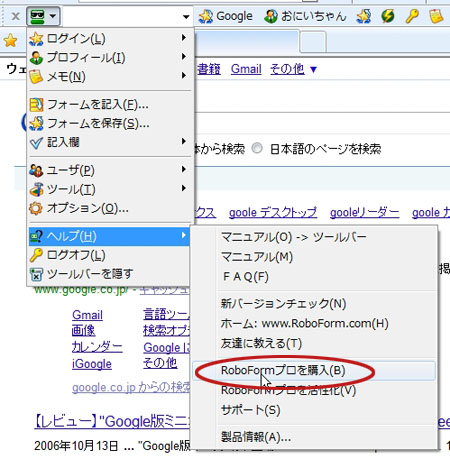The image size is (450, 459).
Task: Click the ツールバーを隠す hide icon
Action: (36, 274)
